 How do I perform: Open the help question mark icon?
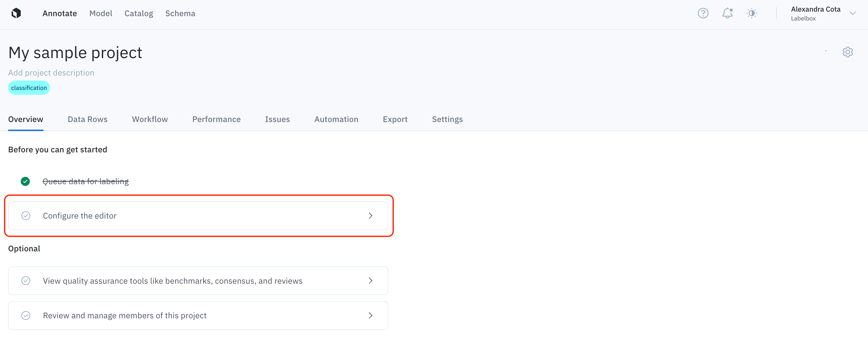[x=703, y=13]
